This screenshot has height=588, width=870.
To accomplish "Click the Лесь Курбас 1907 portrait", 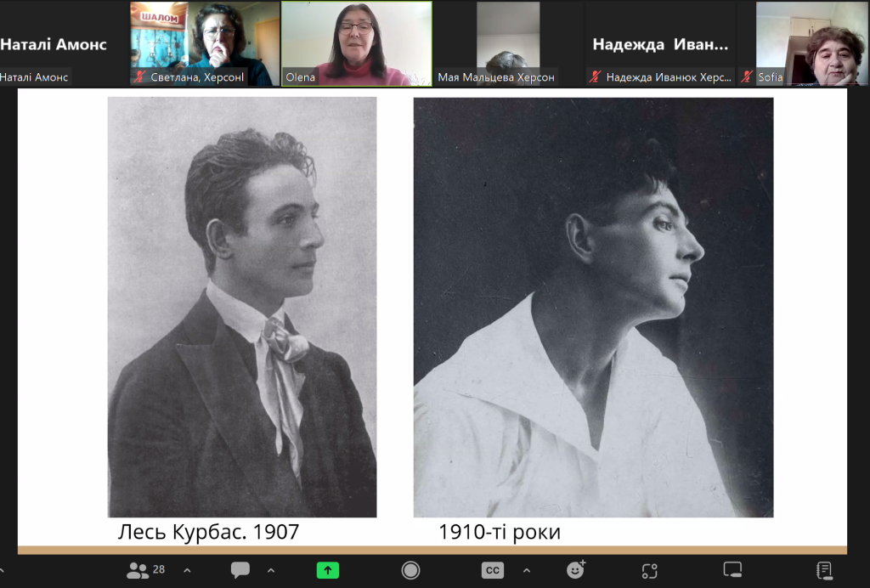I will click(x=242, y=306).
